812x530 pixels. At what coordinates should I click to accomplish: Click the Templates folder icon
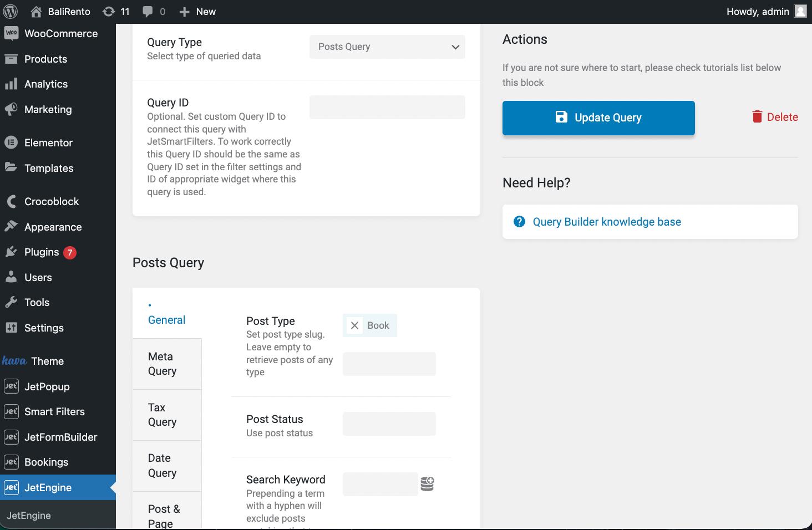coord(11,167)
